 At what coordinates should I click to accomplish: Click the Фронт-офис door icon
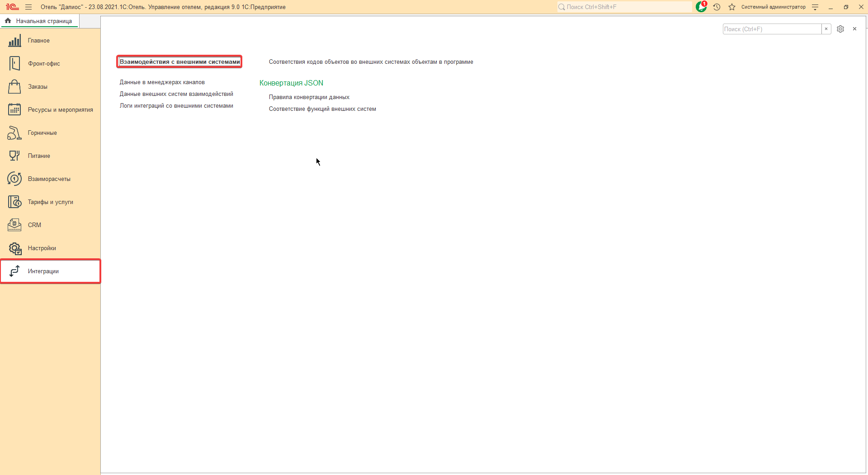pos(14,64)
